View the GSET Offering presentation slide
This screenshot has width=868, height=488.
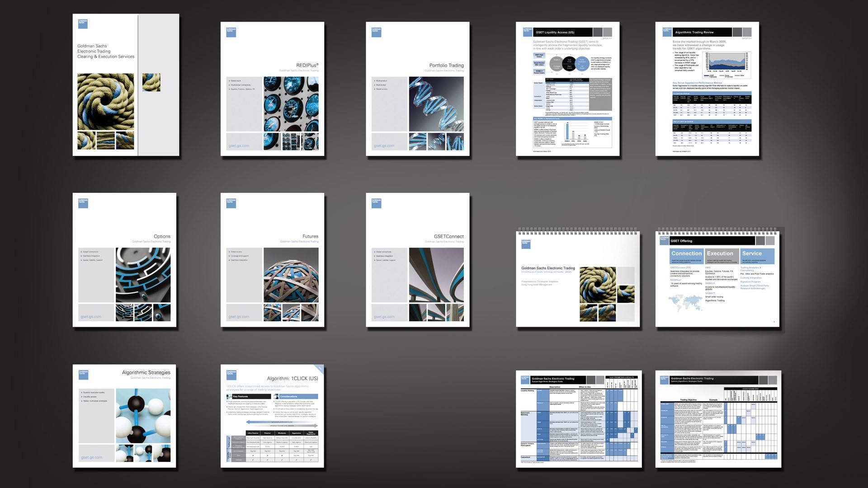coord(718,278)
